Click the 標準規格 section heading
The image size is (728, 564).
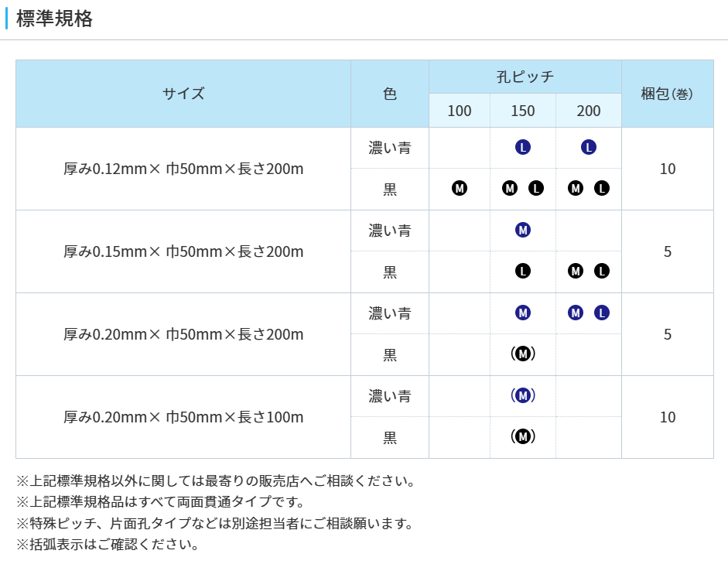pyautogui.click(x=54, y=19)
